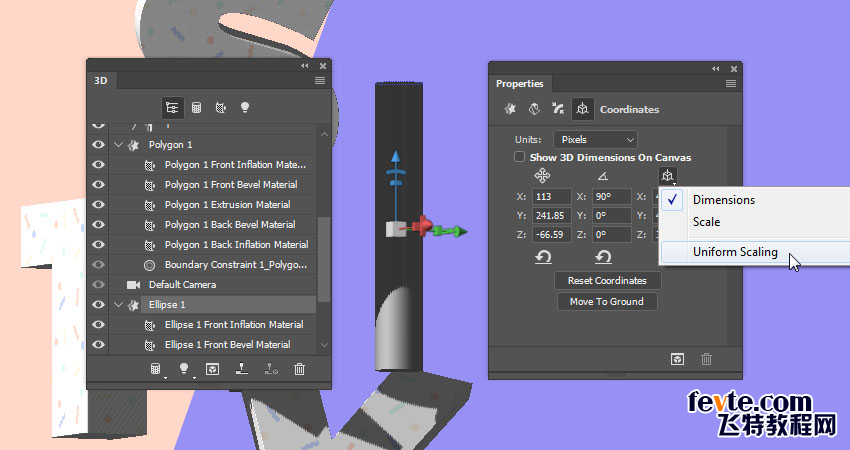Toggle visibility of Polygon 1 Front Inflation Material
850x450 pixels.
(x=98, y=165)
